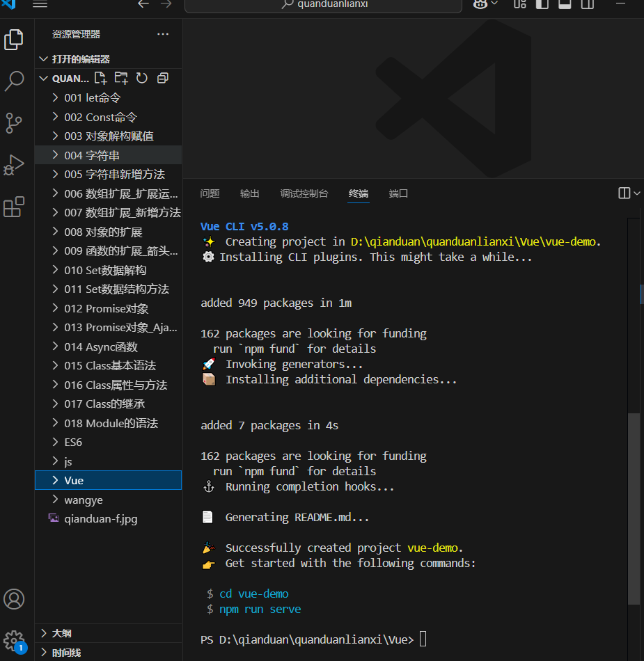Expand the 008 对象的扩展 folder

pos(109,232)
